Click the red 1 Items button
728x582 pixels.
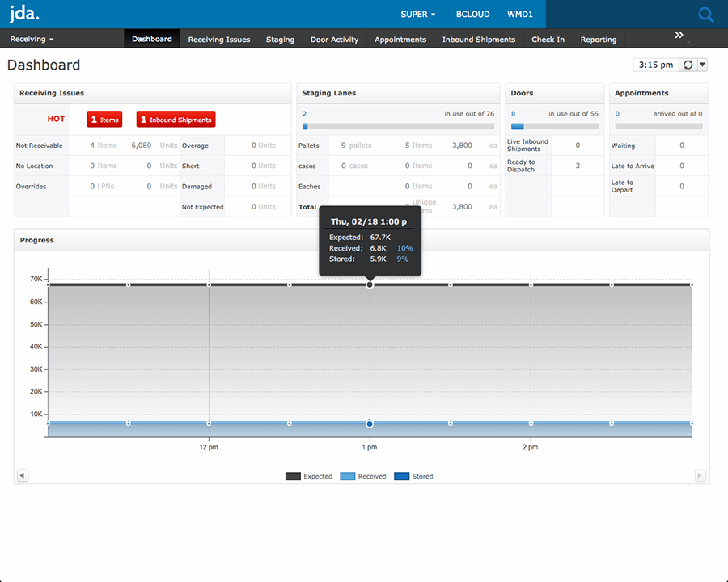(x=104, y=119)
